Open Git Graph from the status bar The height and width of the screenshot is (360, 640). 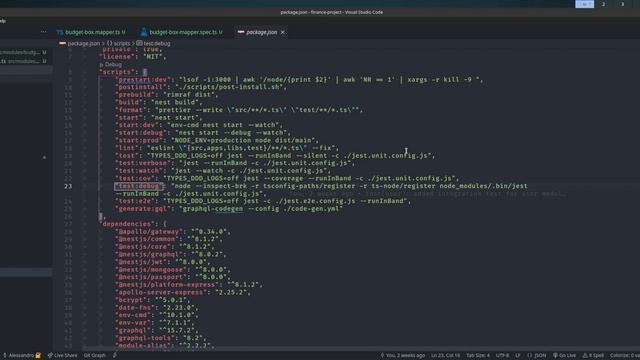[95, 356]
